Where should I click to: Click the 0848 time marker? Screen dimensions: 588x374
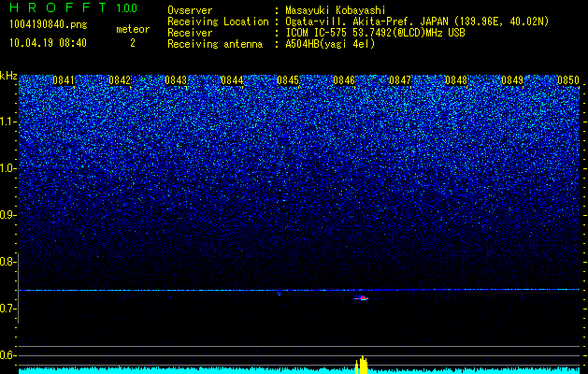pyautogui.click(x=456, y=80)
